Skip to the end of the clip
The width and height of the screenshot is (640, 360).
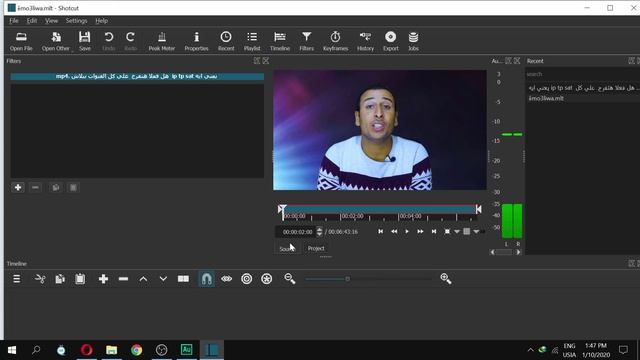(x=433, y=231)
